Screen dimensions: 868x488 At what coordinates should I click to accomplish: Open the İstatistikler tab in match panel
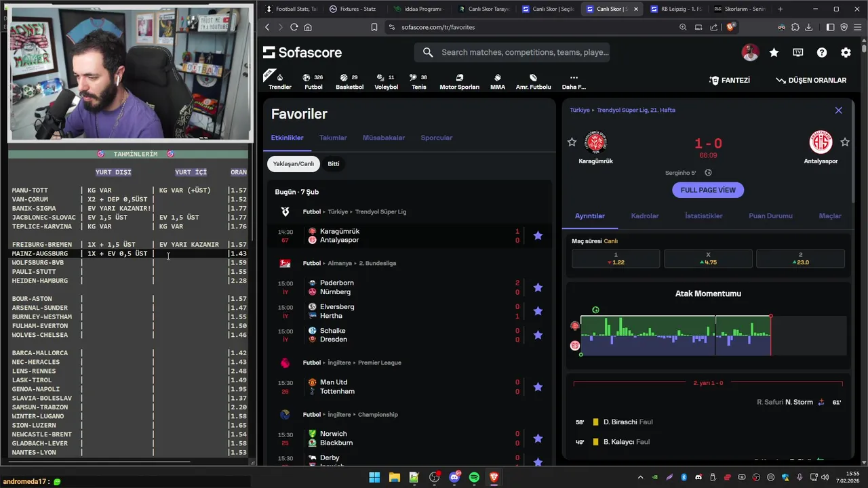coord(703,216)
